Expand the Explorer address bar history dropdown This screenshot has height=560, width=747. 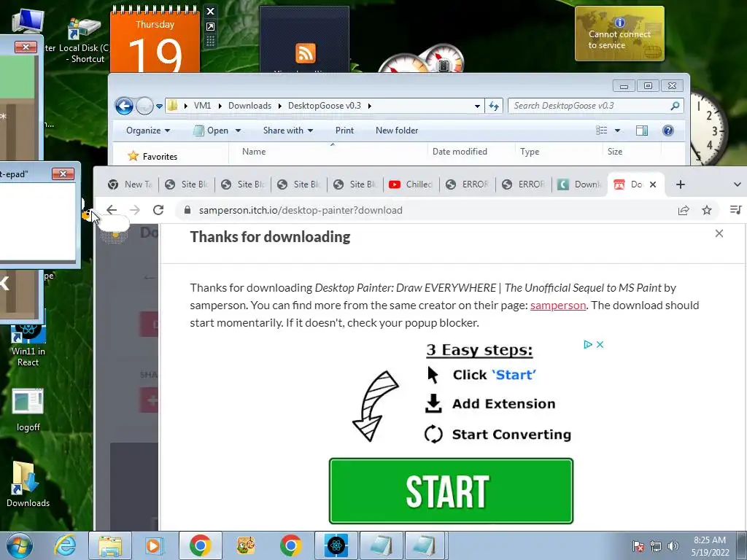click(477, 106)
